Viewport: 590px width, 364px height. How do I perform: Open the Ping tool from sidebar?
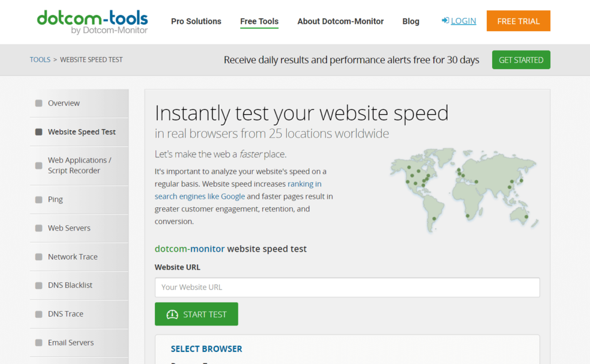point(55,199)
